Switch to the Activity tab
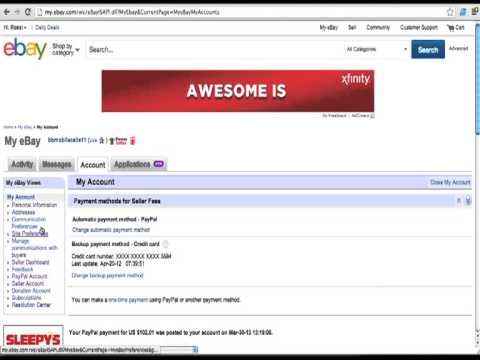The height and width of the screenshot is (360, 480). point(22,164)
